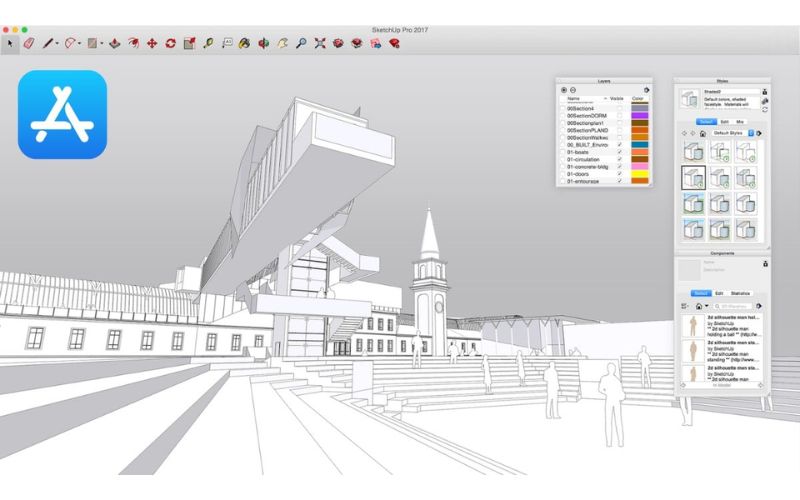Choose the Zoom magnifier tool
Viewport: 800px width, 500px height.
coord(301,44)
